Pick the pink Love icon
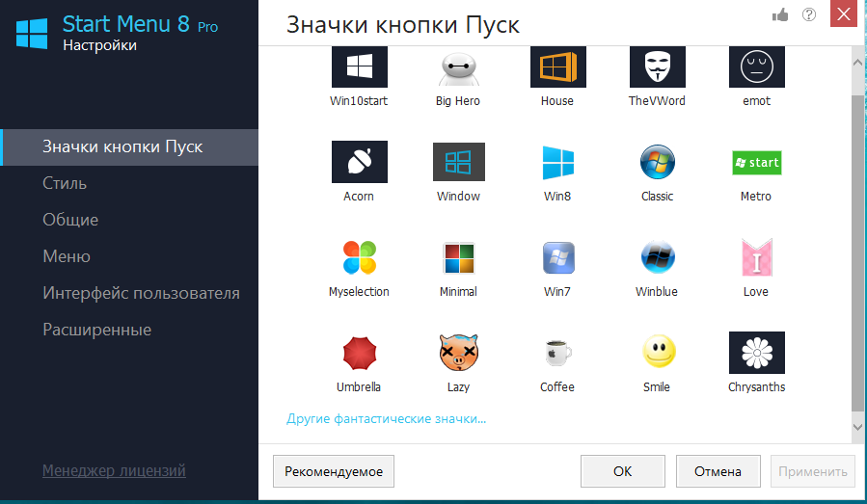Viewport: 867px width, 504px height. point(756,257)
